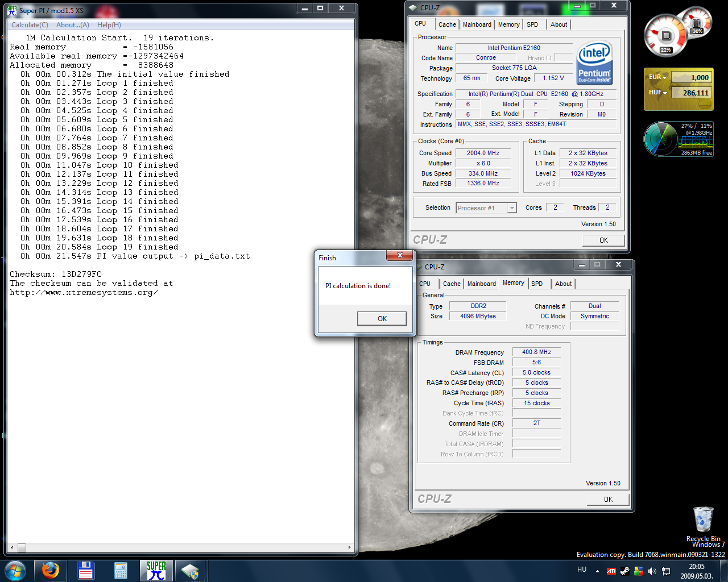Open the Help(H) menu
This screenshot has height=582, width=728.
[109, 25]
